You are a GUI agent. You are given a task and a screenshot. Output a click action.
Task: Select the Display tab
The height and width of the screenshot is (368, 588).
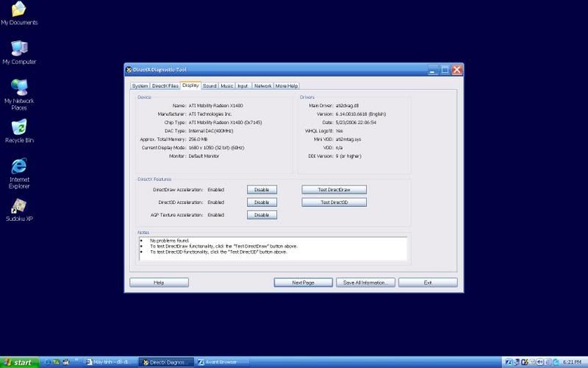[190, 85]
